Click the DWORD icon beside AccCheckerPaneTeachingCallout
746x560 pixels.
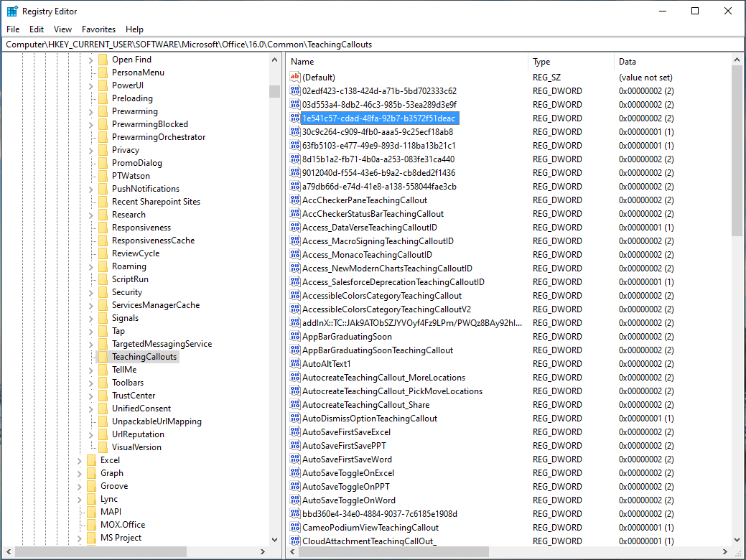(295, 200)
